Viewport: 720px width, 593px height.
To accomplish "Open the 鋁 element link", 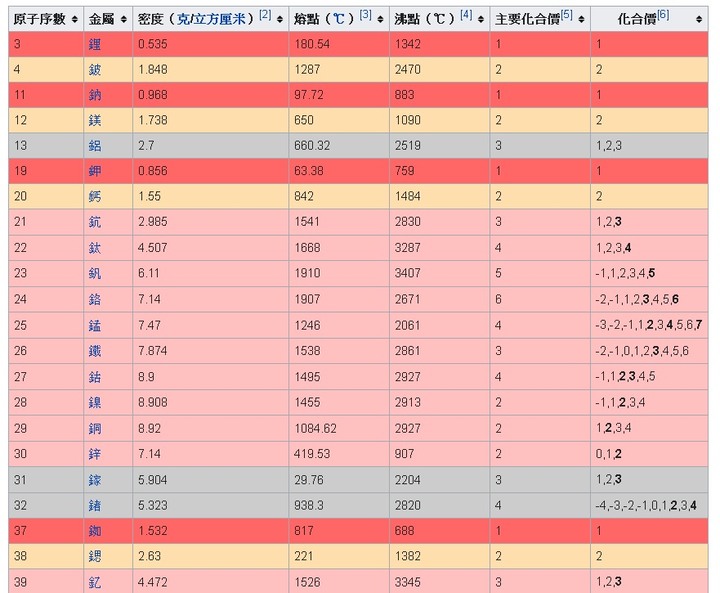I will point(95,146).
